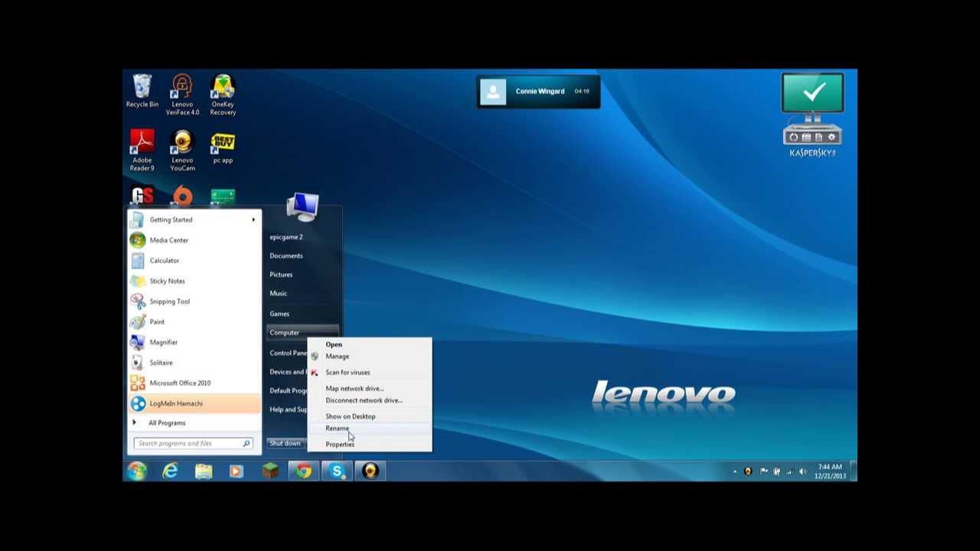Viewport: 980px width, 551px height.
Task: Open Magnifier from Start menu
Action: pos(195,342)
